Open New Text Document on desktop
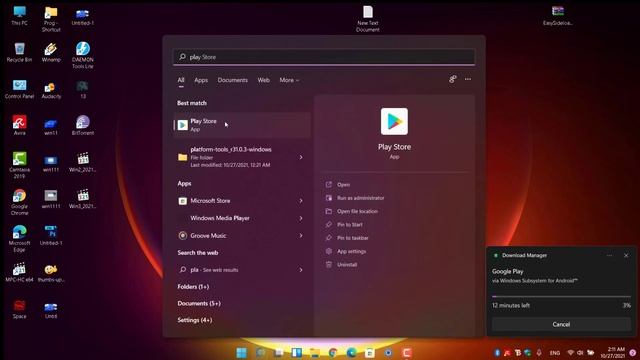Viewport: 640px width, 360px height. (368, 19)
